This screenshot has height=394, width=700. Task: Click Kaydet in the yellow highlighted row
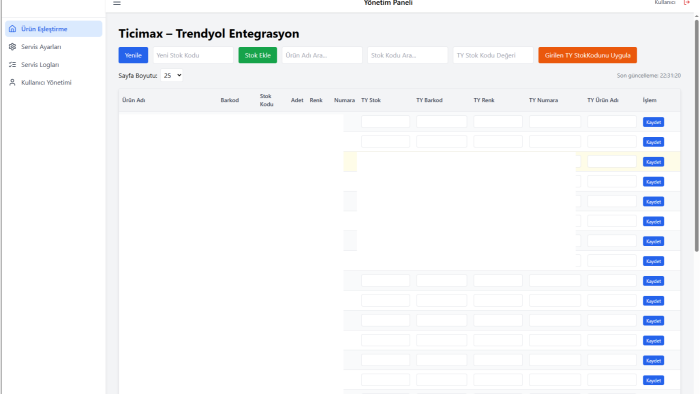[x=653, y=162]
